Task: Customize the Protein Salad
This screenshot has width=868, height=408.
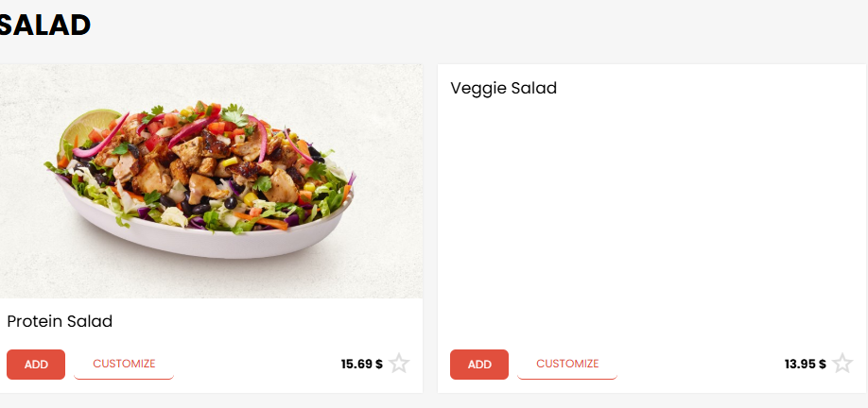Action: [x=124, y=364]
